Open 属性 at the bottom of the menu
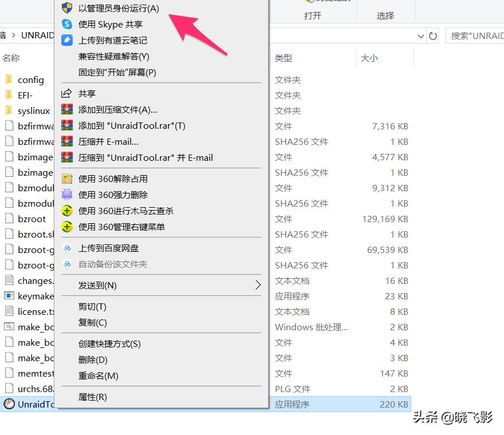This screenshot has height=435, width=504. point(92,397)
